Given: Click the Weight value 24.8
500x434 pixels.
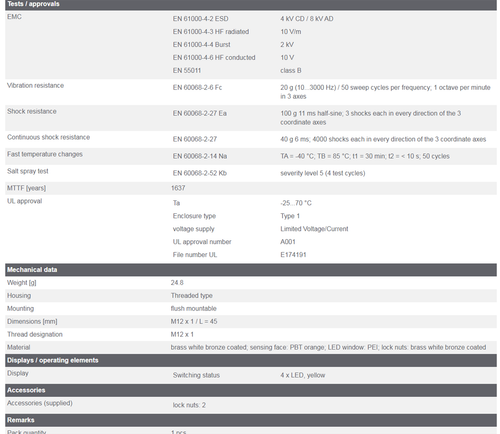Looking at the screenshot, I should pos(177,283).
